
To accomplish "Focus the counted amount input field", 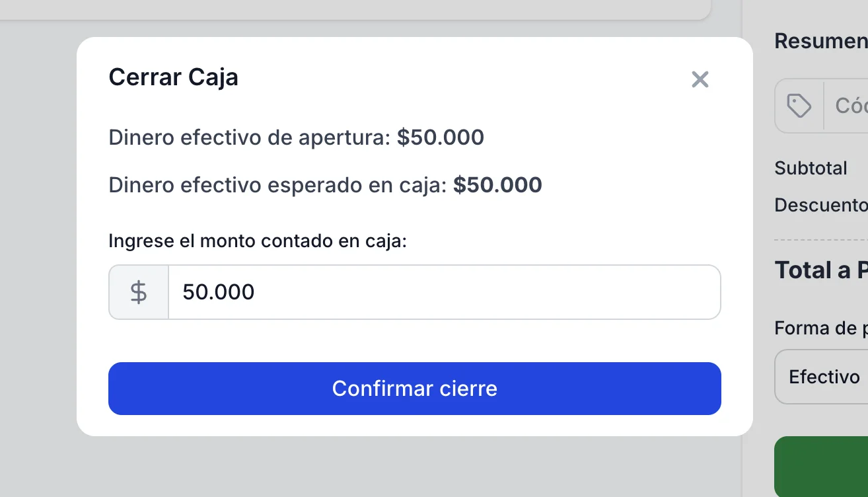I will point(444,292).
